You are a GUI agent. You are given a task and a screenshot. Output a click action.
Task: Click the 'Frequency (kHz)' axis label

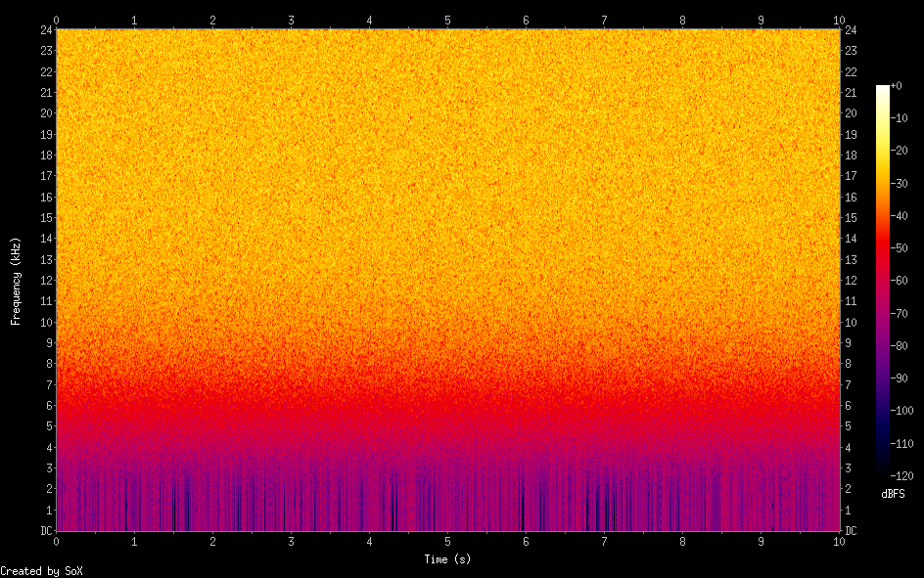[x=16, y=282]
